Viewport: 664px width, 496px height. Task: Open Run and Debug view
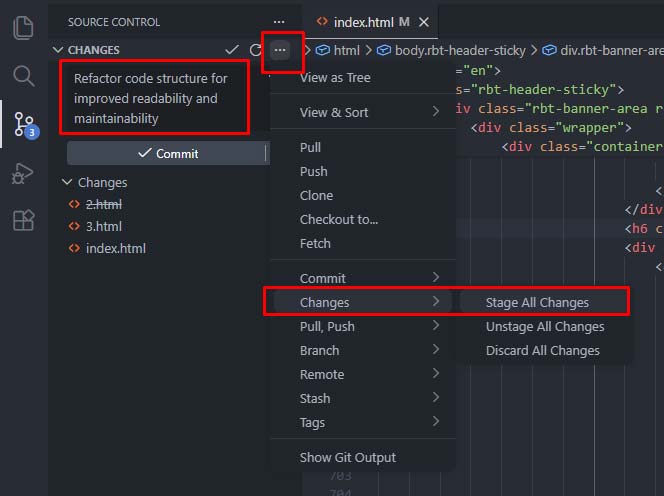(x=22, y=173)
